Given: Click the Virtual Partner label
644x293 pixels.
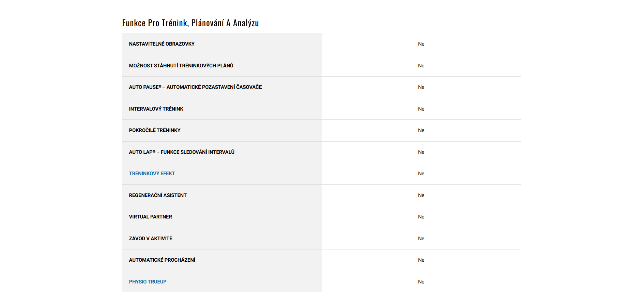Looking at the screenshot, I should [150, 217].
